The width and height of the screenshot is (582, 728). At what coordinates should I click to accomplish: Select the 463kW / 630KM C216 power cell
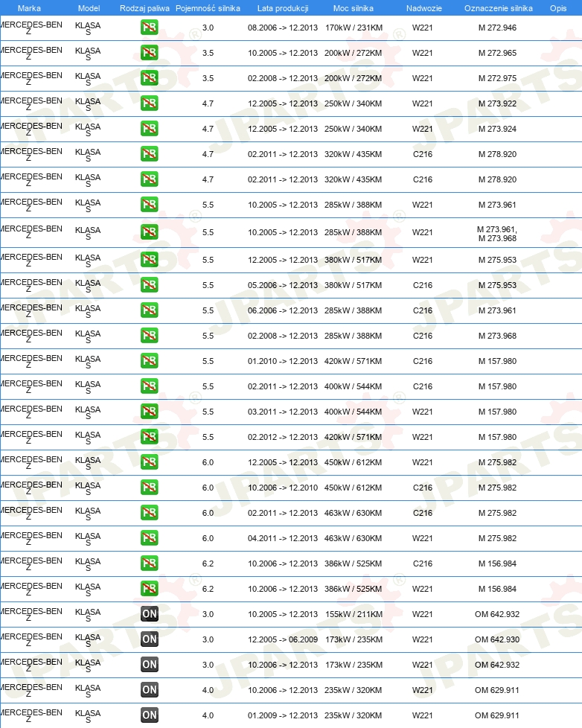tap(354, 513)
